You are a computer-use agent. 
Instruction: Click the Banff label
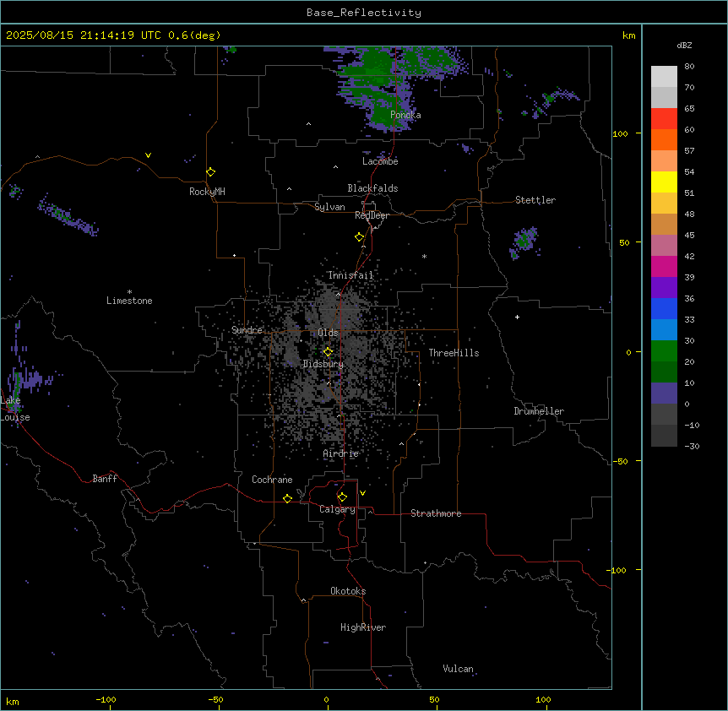click(x=105, y=479)
